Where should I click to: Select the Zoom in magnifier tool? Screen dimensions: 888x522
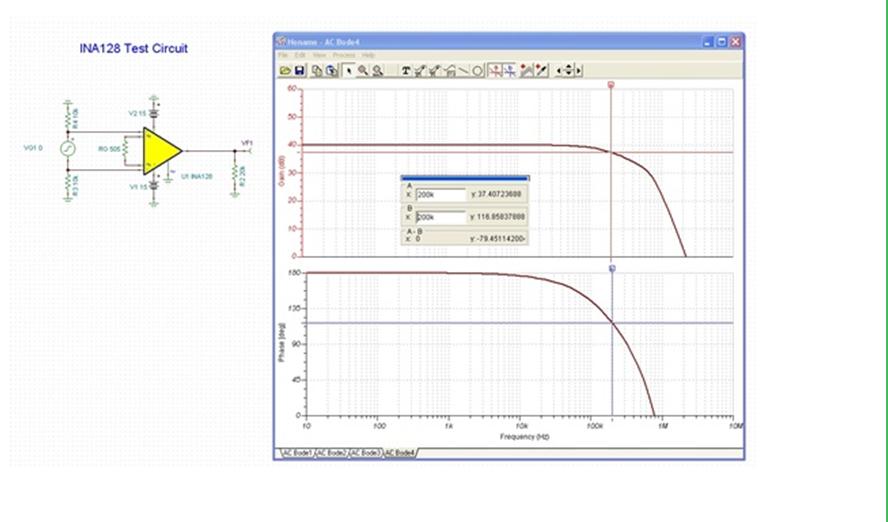click(x=363, y=71)
